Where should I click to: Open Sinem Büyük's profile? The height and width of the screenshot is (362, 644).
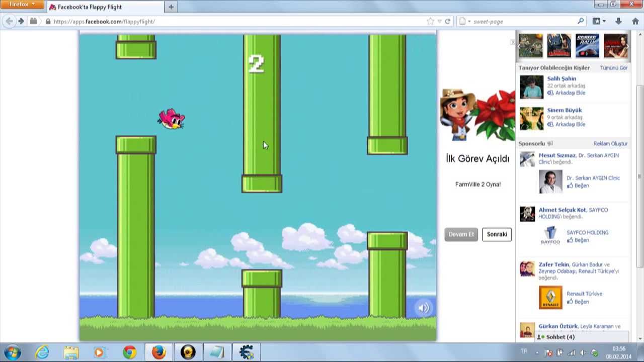pos(565,110)
